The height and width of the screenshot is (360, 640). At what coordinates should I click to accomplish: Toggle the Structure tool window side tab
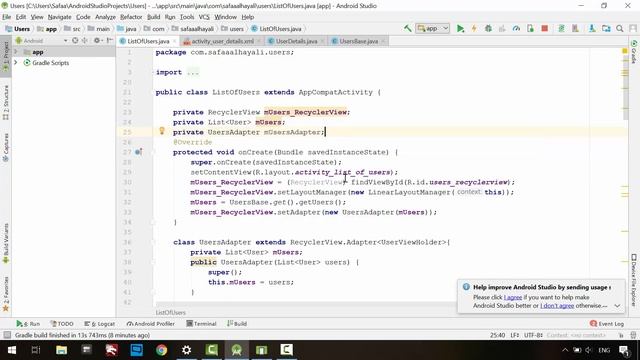pos(6,102)
